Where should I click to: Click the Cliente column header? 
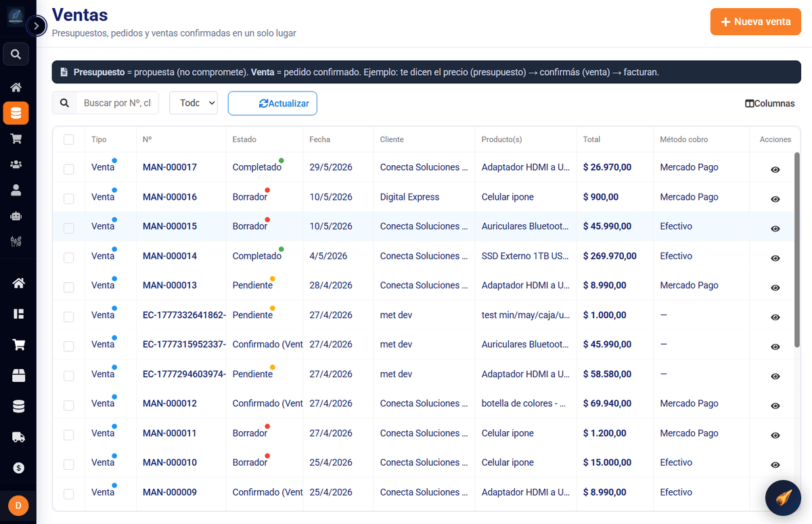392,139
